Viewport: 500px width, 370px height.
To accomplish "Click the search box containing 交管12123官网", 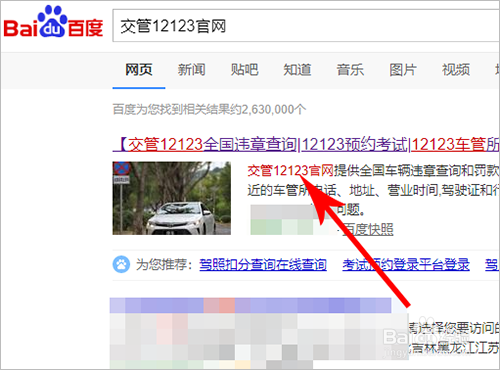I will click(306, 26).
